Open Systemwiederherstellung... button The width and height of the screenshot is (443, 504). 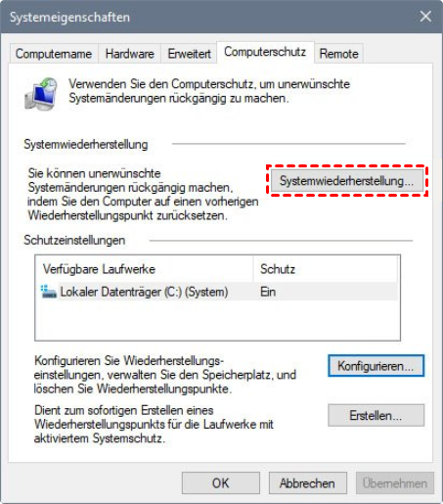(x=347, y=180)
